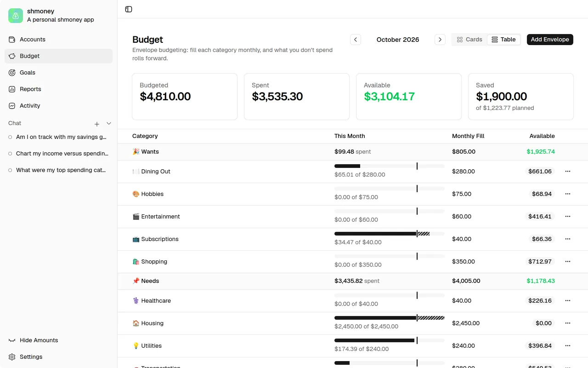The image size is (588, 368).
Task: Open more options for Housing
Action: pos(568,323)
